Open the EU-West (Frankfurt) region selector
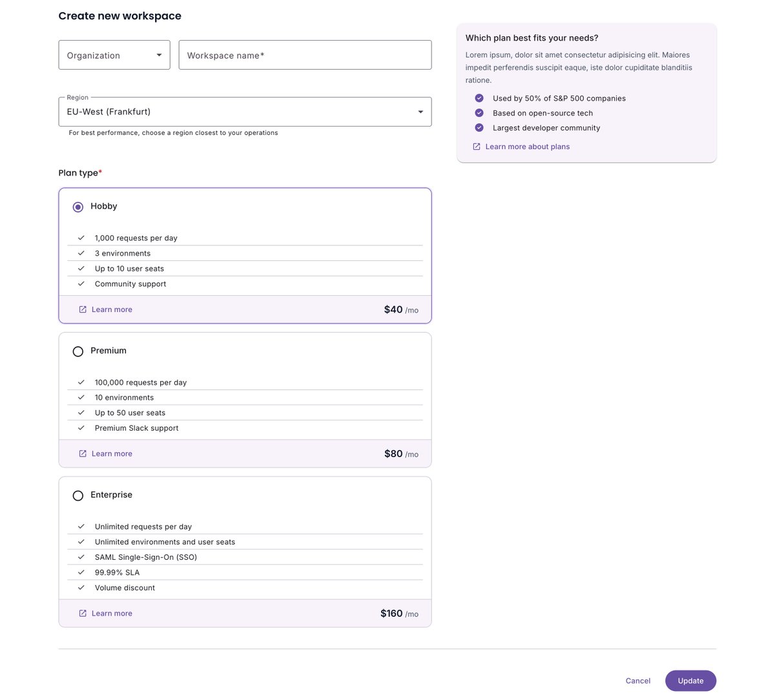The image size is (775, 700). pyautogui.click(x=245, y=112)
